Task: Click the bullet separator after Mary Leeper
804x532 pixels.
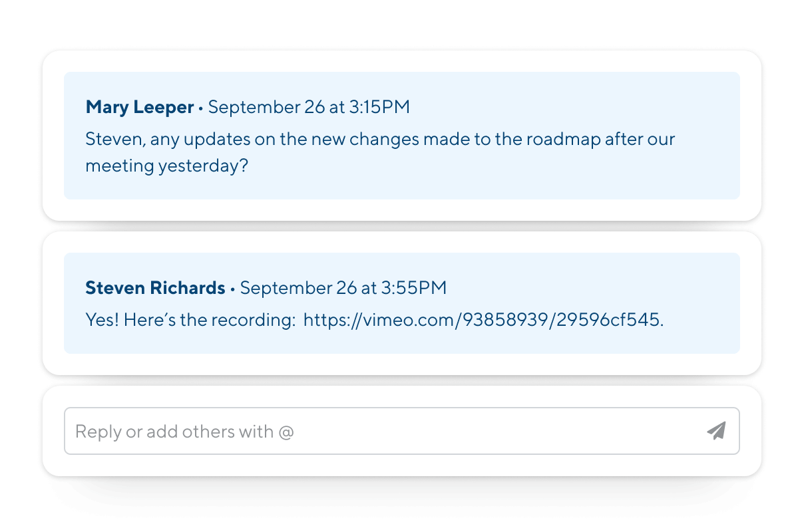Action: pyautogui.click(x=201, y=107)
